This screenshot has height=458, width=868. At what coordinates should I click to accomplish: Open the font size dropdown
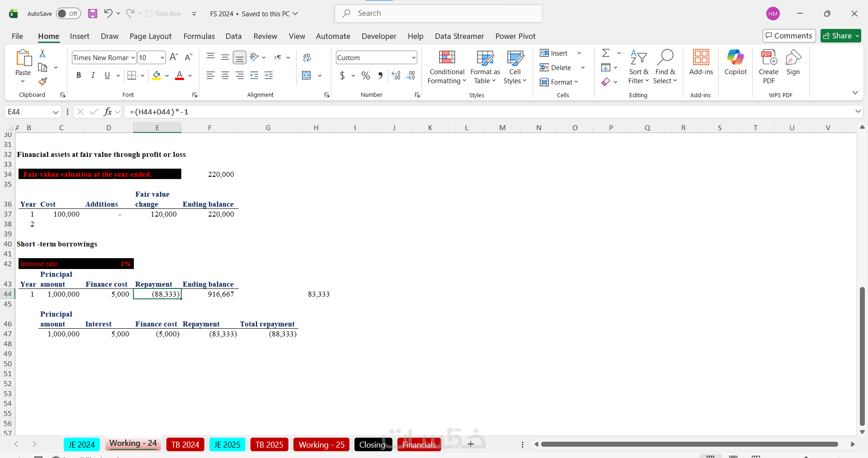162,57
